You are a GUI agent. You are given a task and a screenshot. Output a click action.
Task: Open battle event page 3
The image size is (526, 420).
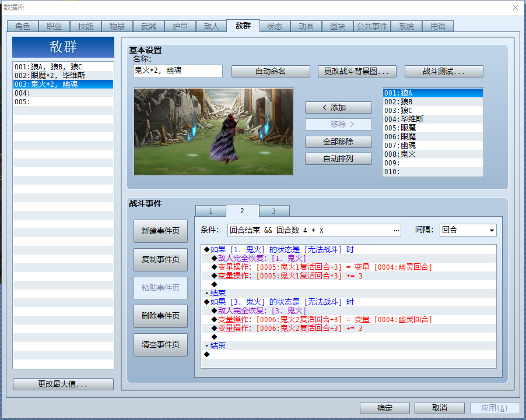coord(273,211)
